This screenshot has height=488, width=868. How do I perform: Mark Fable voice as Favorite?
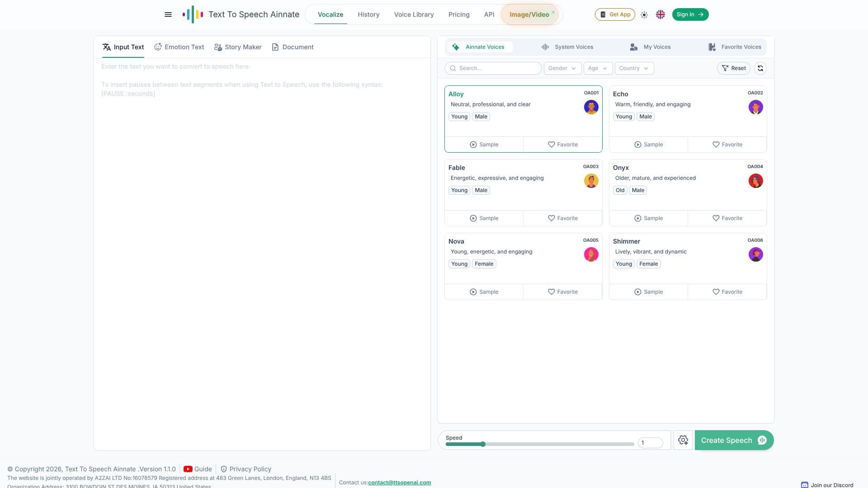(562, 218)
